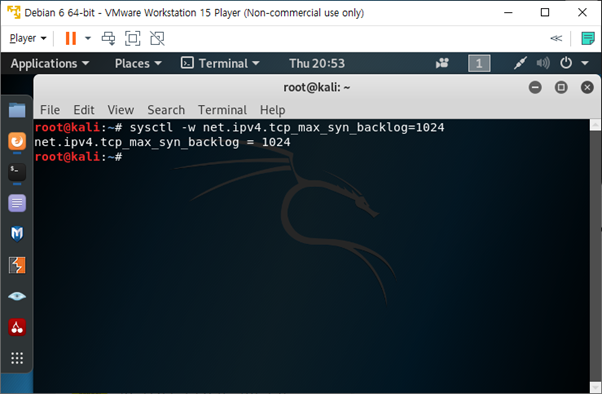602x394 pixels.
Task: Open the Terminal icon in the dock
Action: pyautogui.click(x=17, y=172)
